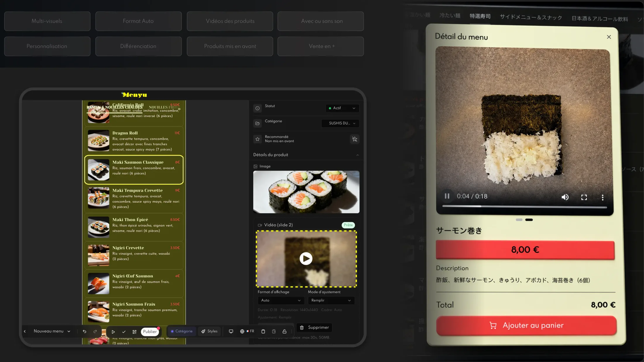
Task: Enter fullscreen on the menu video
Action: 584,197
